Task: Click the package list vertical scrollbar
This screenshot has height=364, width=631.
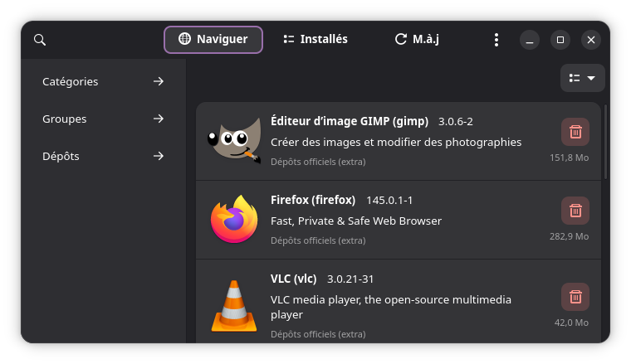Action: [x=606, y=141]
